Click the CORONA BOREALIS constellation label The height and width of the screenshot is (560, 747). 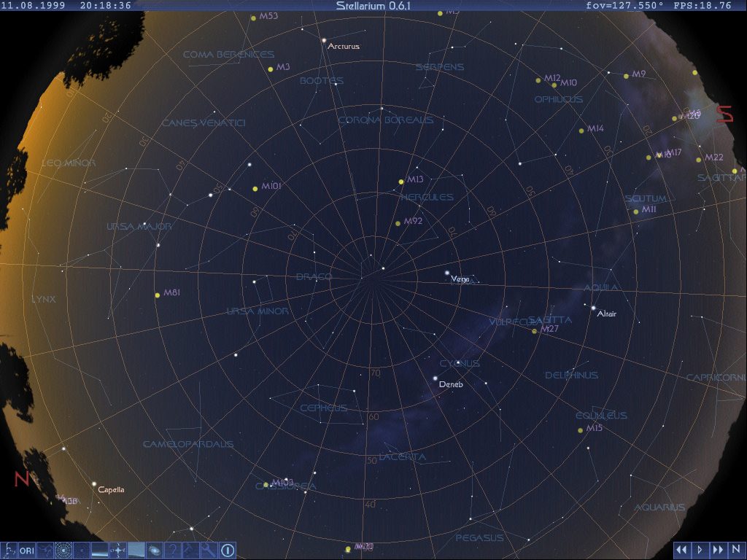click(x=386, y=120)
